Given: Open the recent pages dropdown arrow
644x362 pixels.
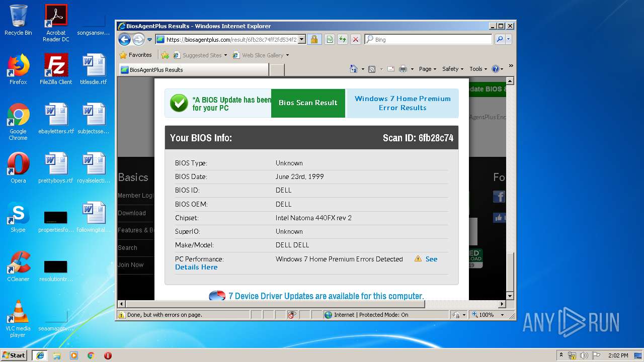Looking at the screenshot, I should [149, 40].
